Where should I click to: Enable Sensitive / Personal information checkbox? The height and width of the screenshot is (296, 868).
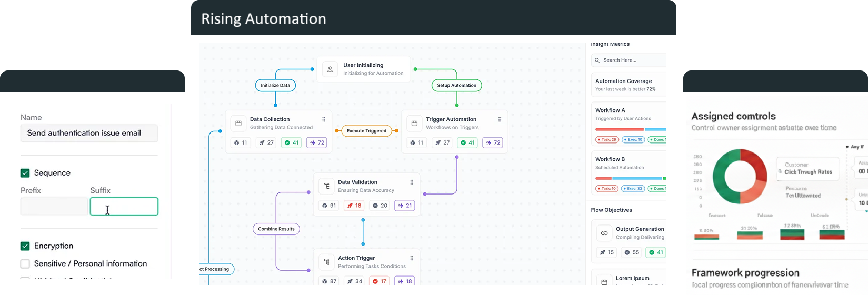coord(25,264)
